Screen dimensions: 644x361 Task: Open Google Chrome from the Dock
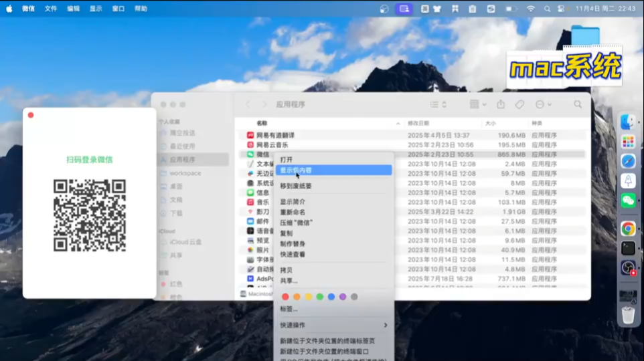[628, 229]
